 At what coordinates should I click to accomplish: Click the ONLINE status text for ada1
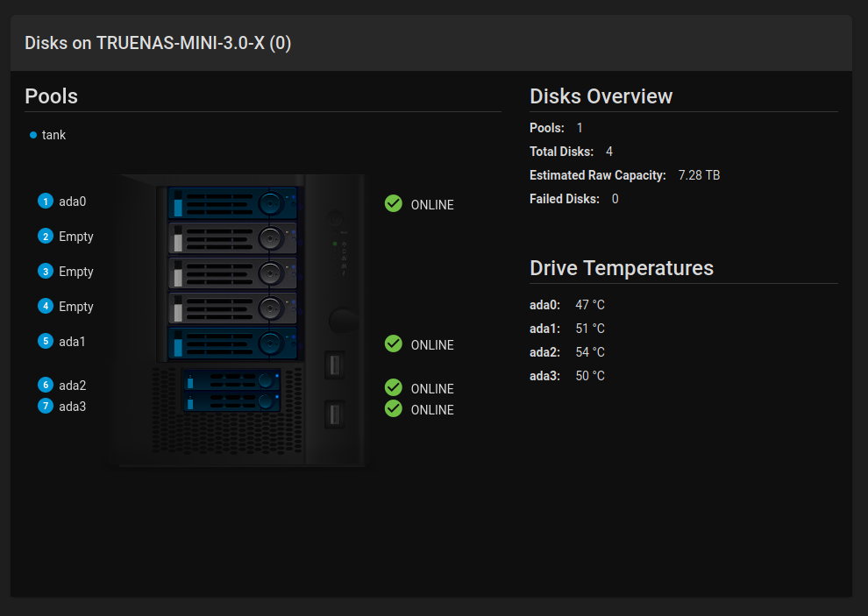click(x=432, y=345)
